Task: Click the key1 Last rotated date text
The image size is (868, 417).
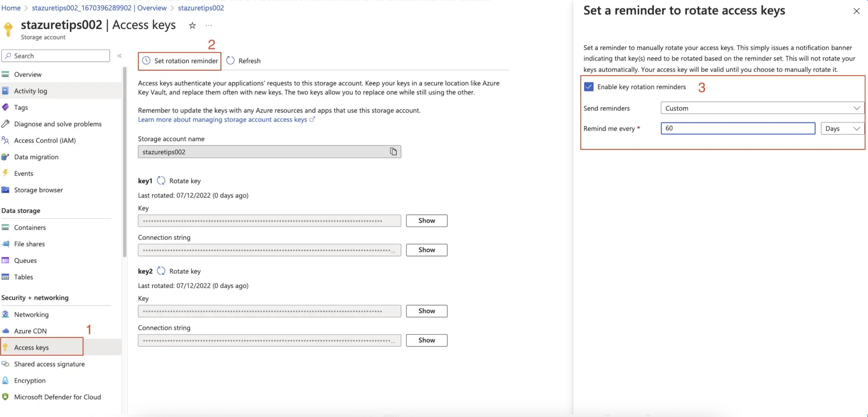Action: pos(193,195)
